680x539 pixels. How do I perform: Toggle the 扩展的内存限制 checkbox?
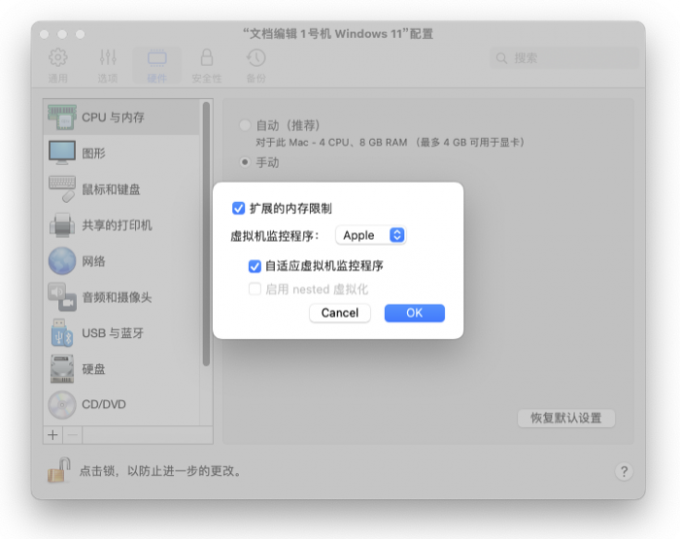tap(238, 208)
